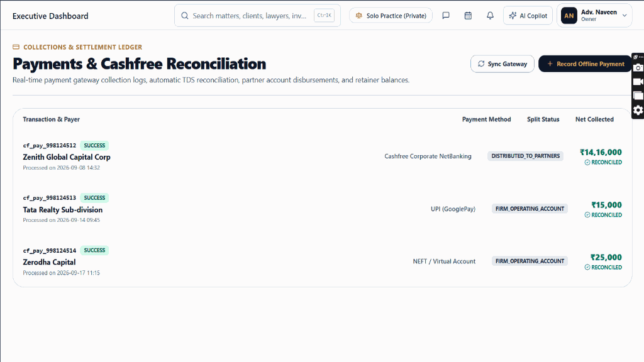Image resolution: width=644 pixels, height=362 pixels.
Task: Open Zenith Global Capital Corp payer
Action: click(67, 157)
